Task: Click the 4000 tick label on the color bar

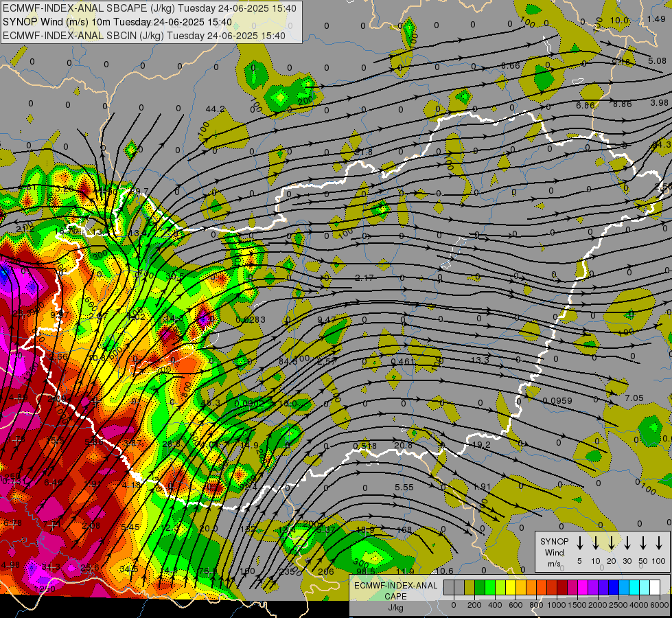Action: tap(639, 605)
